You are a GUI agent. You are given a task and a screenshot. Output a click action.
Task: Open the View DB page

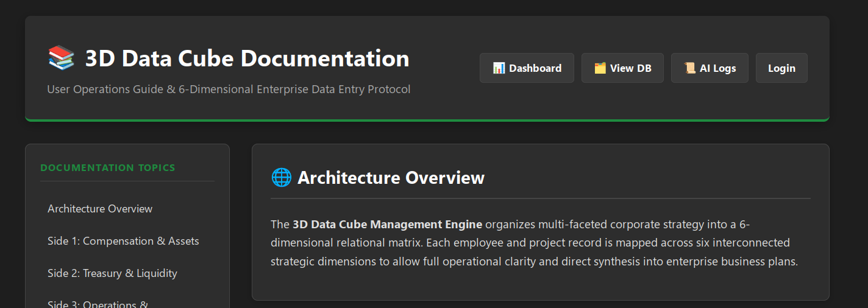(x=622, y=68)
